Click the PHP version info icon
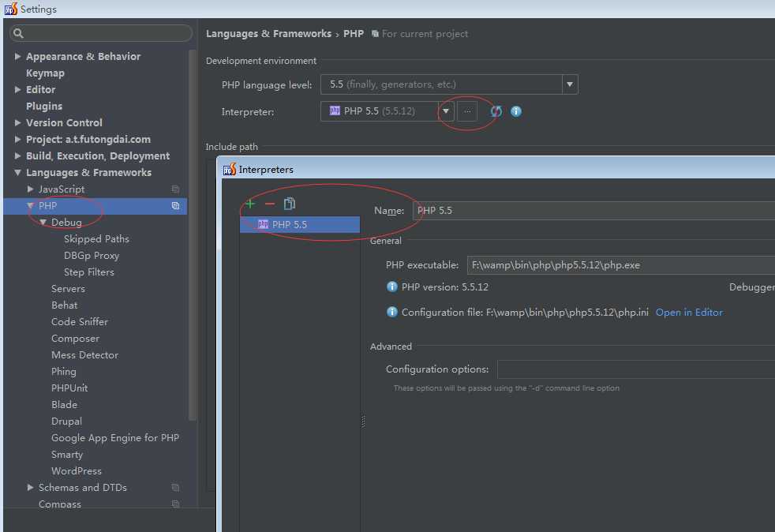Image resolution: width=775 pixels, height=532 pixels. pyautogui.click(x=392, y=287)
